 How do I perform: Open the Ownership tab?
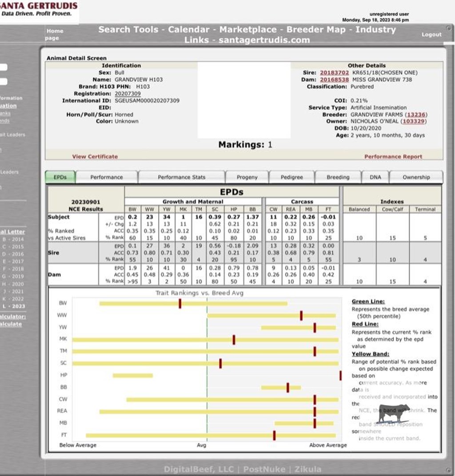click(416, 177)
